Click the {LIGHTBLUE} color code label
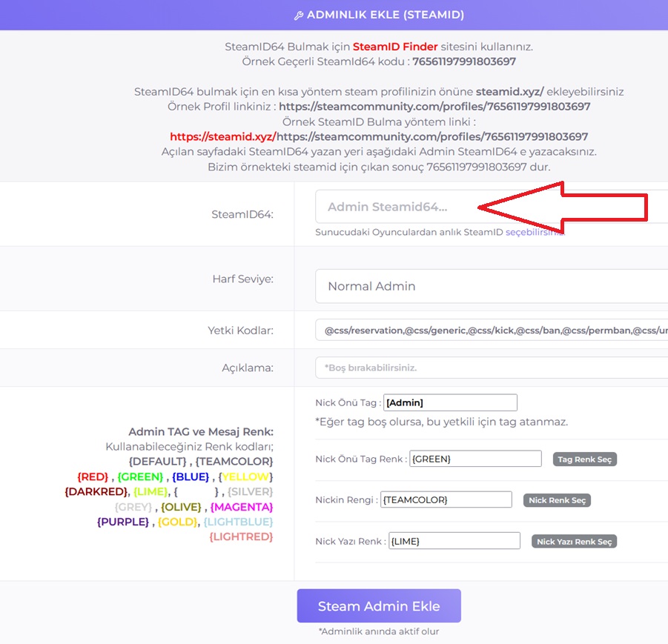Viewport: 668px width, 644px height. coord(238,522)
